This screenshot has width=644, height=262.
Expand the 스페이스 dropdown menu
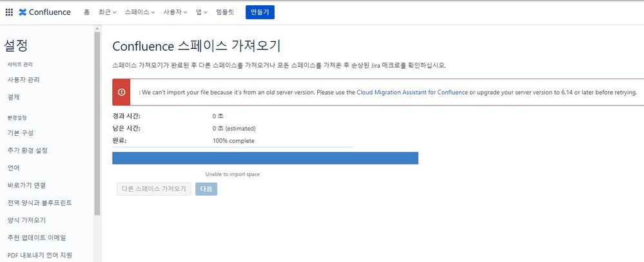[x=140, y=12]
